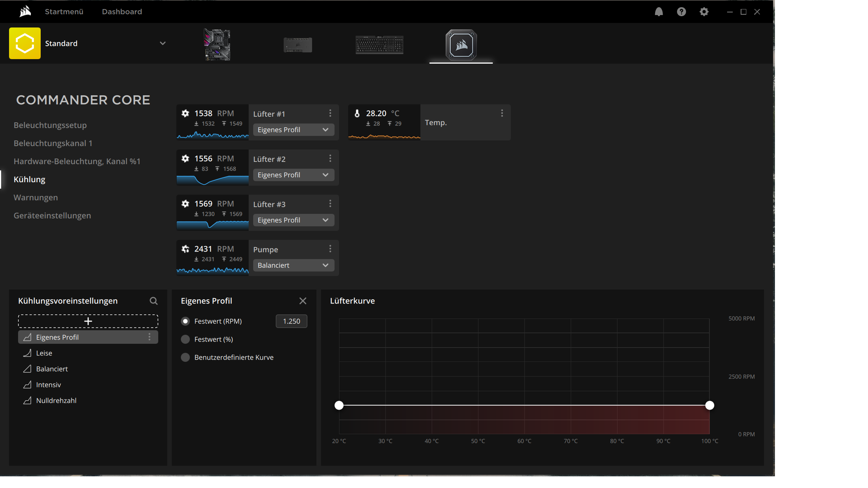Open the Dashboard tab
868x488 pixels.
122,12
